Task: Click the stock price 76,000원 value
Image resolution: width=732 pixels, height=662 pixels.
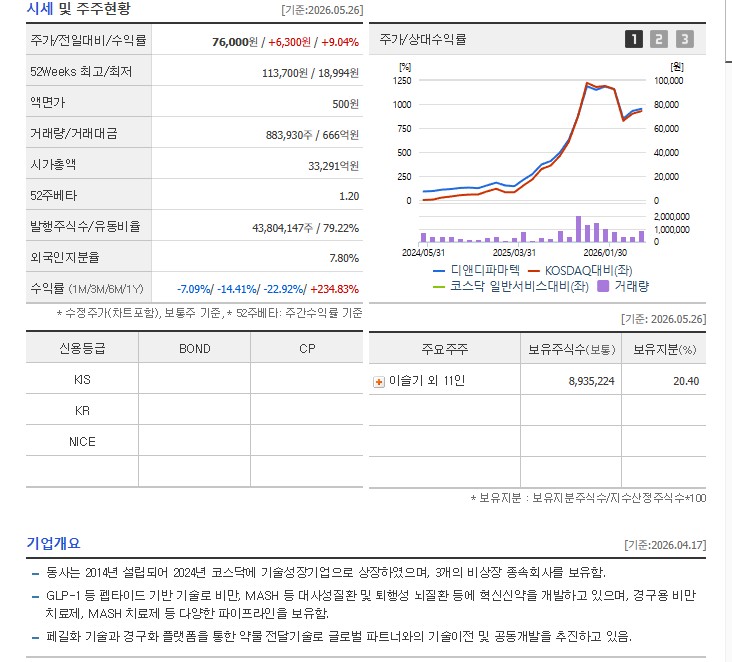Action: (235, 42)
